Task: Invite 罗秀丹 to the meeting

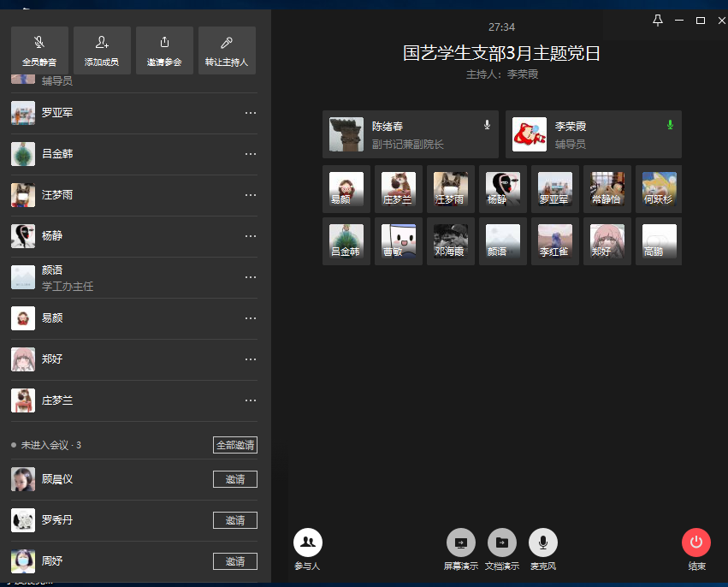Action: tap(234, 520)
